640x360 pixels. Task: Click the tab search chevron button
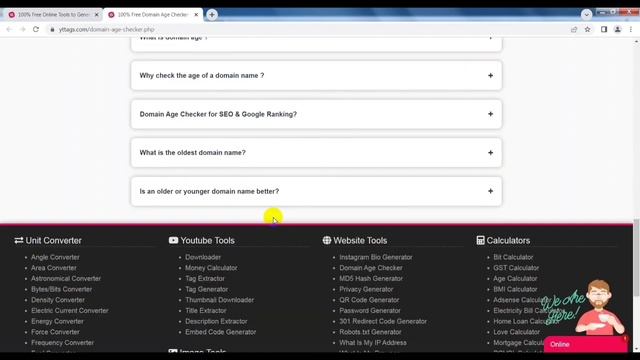pyautogui.click(x=586, y=15)
